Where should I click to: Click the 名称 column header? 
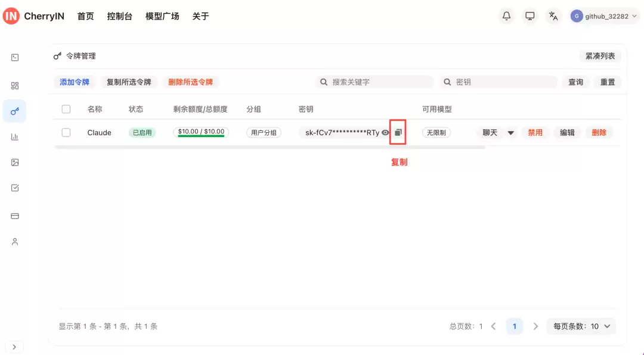click(94, 109)
